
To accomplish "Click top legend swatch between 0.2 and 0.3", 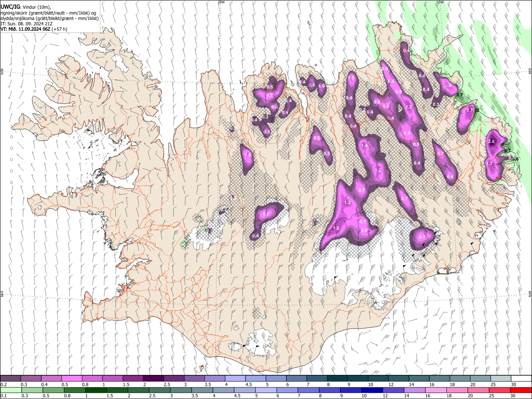I will [x=11, y=378].
